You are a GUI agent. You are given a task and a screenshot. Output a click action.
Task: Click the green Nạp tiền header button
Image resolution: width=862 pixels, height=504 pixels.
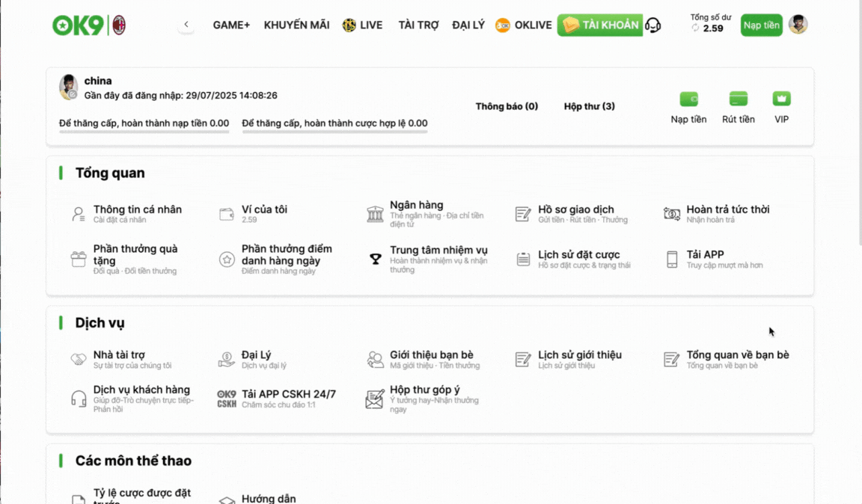[x=762, y=25]
